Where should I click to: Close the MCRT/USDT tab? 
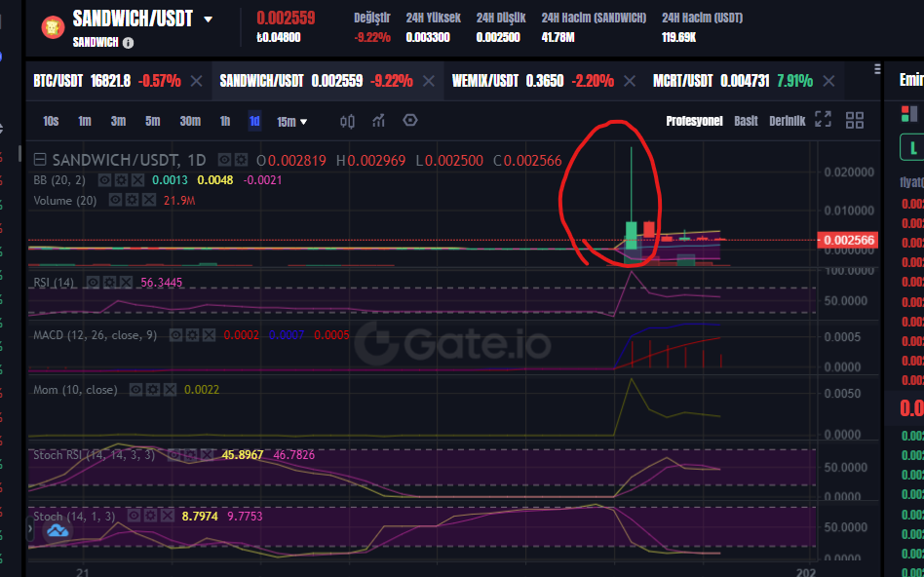[x=828, y=81]
